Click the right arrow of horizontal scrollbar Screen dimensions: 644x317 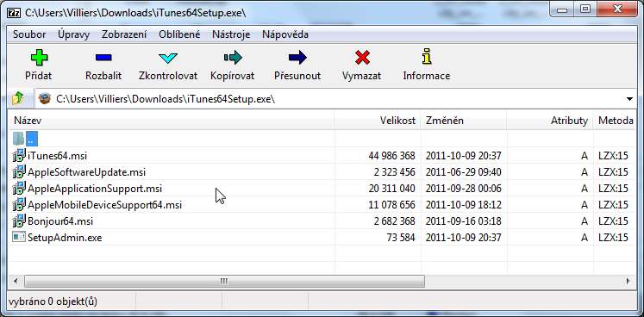(628, 282)
